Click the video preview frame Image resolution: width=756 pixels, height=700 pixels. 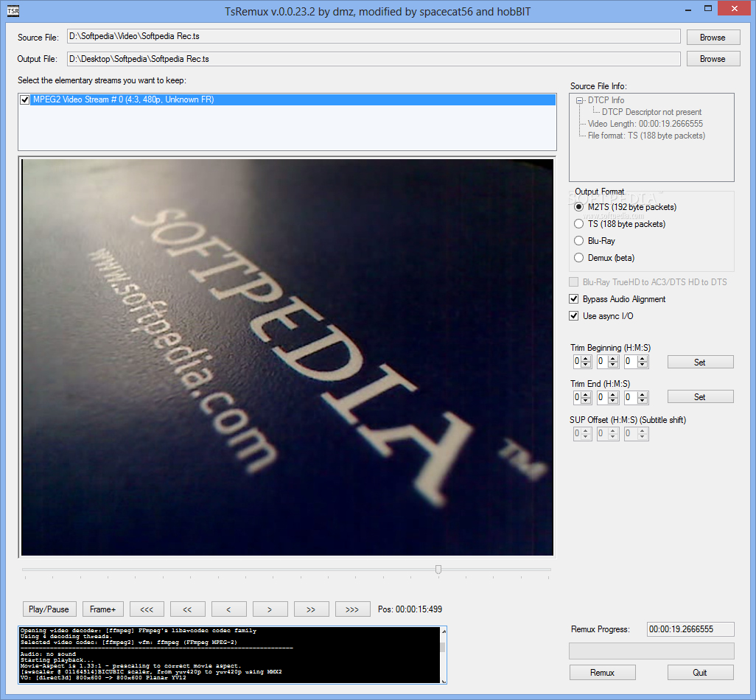[287, 357]
